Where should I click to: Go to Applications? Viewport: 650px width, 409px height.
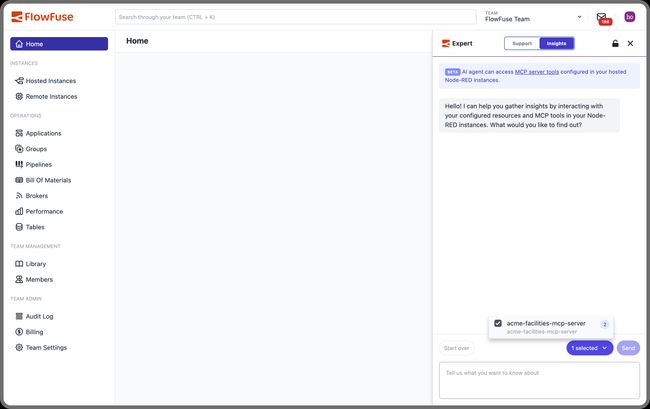tap(44, 133)
